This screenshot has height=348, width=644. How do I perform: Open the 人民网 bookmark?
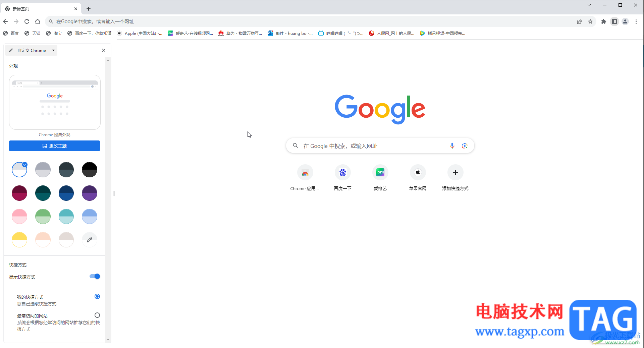pyautogui.click(x=392, y=33)
